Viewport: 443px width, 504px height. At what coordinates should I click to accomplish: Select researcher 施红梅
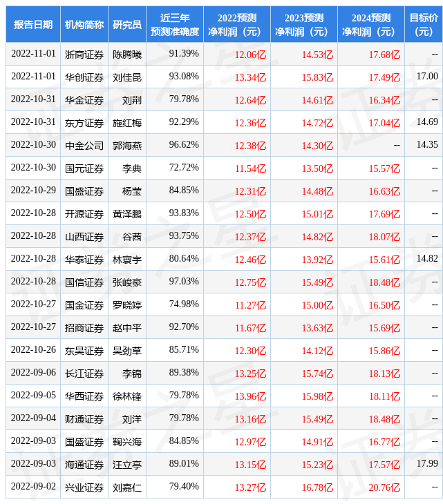pos(127,123)
